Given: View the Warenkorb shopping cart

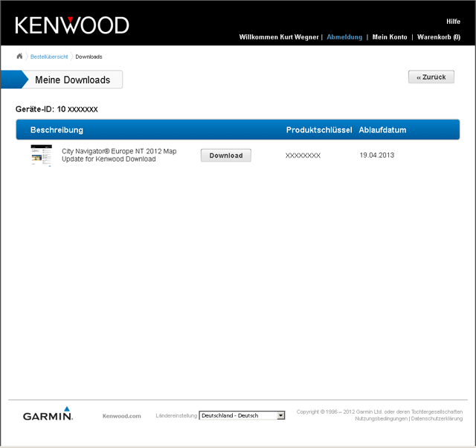Looking at the screenshot, I should [438, 37].
